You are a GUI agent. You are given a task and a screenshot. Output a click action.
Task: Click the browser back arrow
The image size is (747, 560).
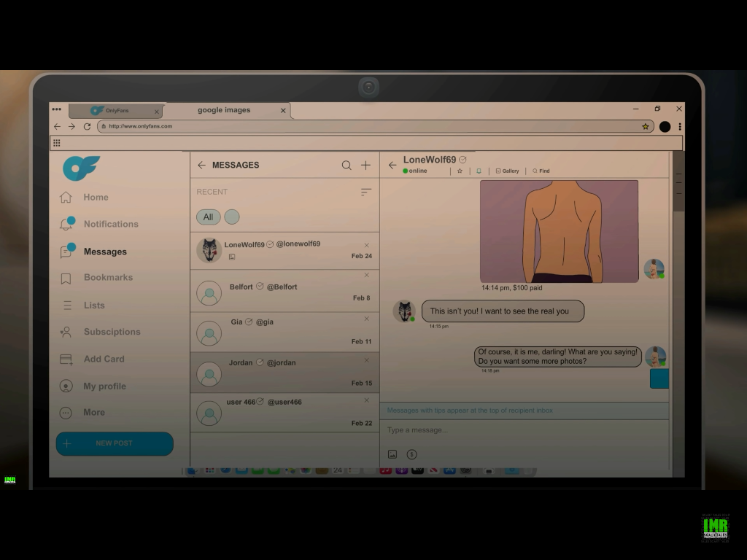click(58, 127)
